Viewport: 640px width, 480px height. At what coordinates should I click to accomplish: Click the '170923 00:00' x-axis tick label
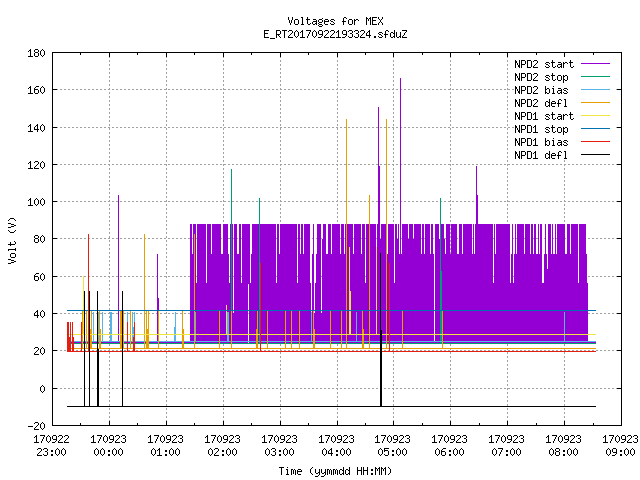click(x=109, y=446)
